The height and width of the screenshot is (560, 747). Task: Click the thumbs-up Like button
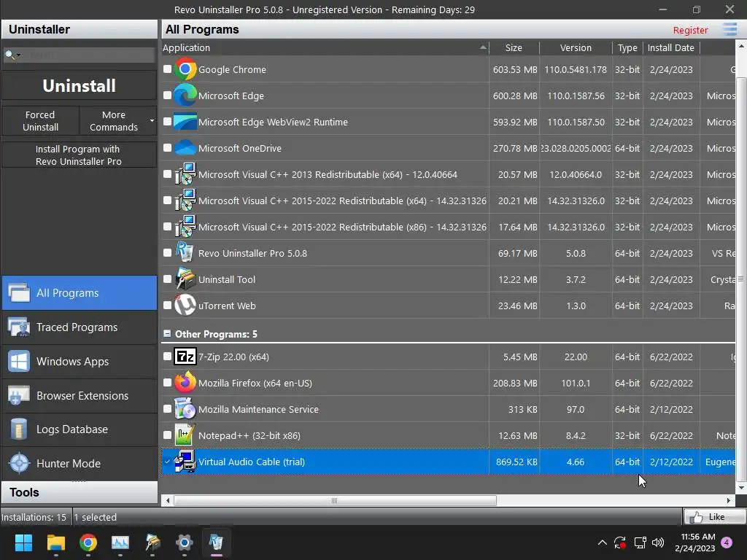point(715,517)
